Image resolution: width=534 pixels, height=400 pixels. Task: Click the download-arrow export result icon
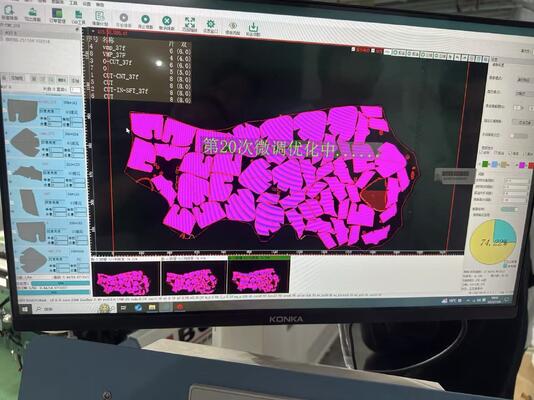pyautogui.click(x=253, y=27)
